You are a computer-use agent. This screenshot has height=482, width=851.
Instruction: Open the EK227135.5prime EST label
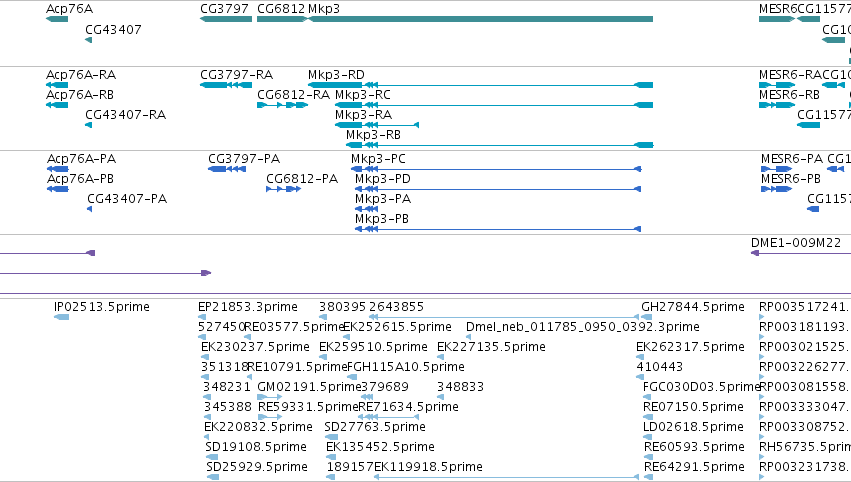point(491,347)
